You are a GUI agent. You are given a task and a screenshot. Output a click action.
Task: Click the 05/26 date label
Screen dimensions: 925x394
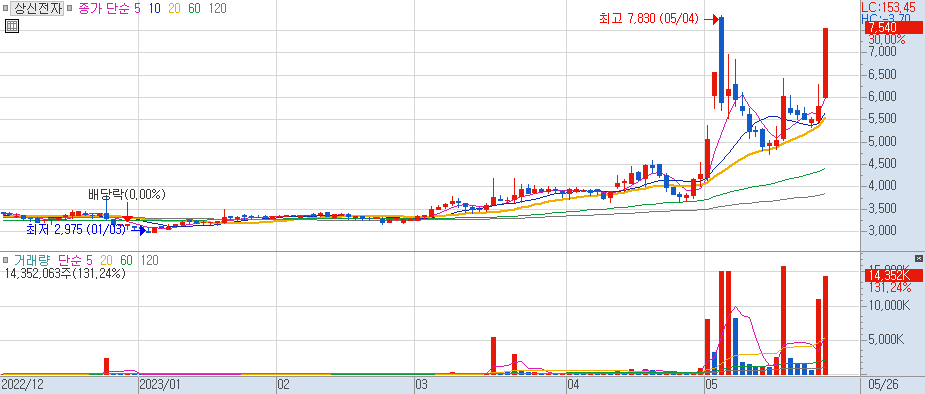coord(883,385)
